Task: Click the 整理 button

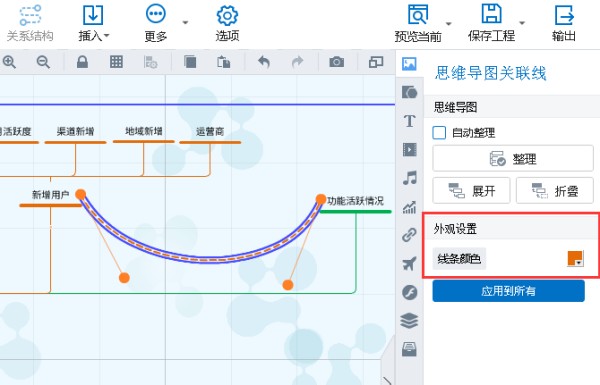Action: (x=513, y=158)
